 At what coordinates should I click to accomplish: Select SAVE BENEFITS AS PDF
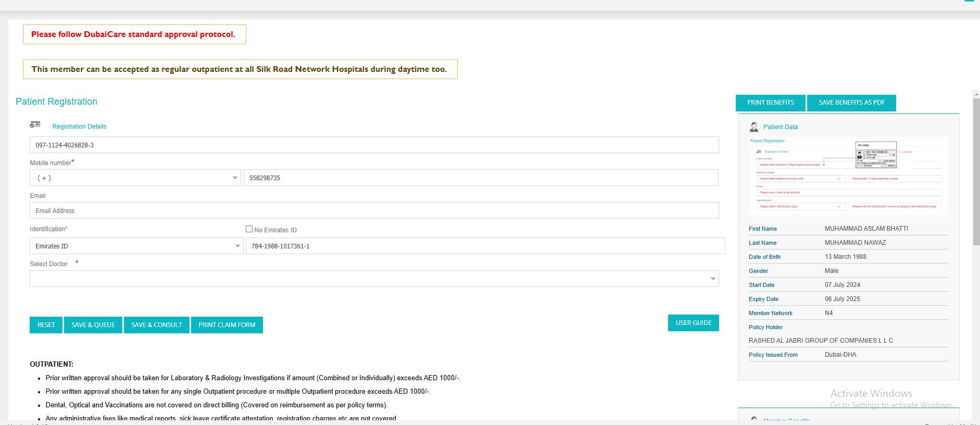(x=851, y=103)
